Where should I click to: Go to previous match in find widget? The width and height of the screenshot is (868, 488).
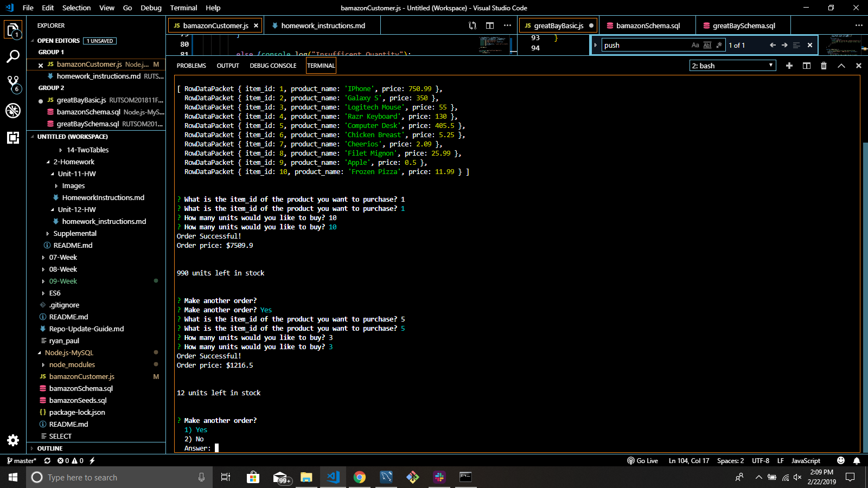pos(773,45)
